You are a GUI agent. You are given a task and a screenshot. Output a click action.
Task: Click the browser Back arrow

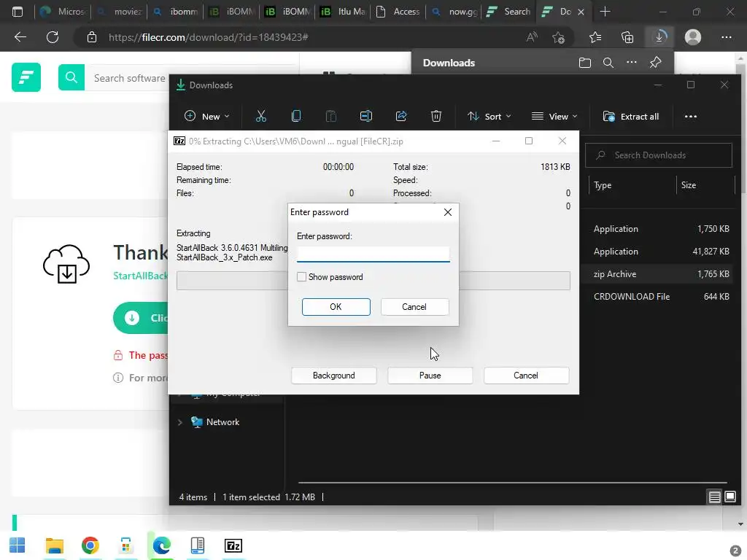20,37
